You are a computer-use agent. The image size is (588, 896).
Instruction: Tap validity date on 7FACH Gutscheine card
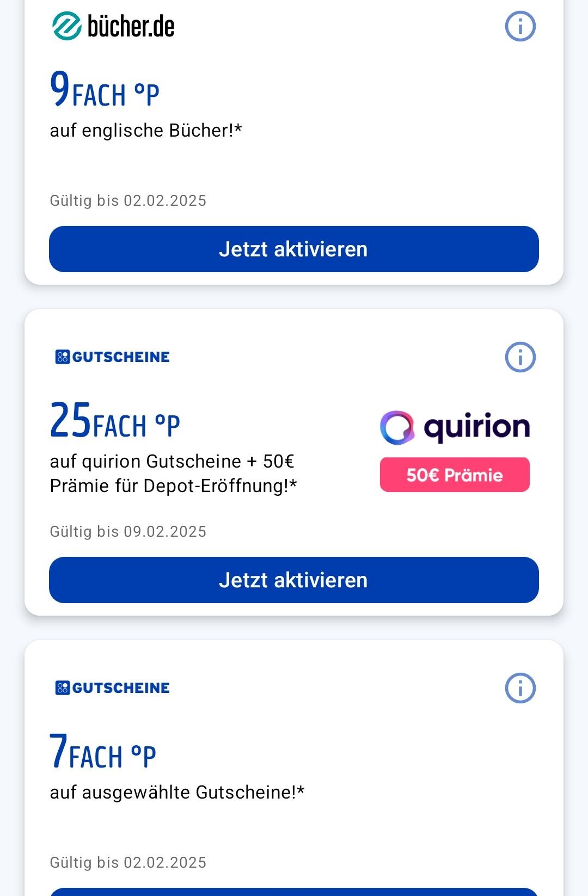[128, 863]
